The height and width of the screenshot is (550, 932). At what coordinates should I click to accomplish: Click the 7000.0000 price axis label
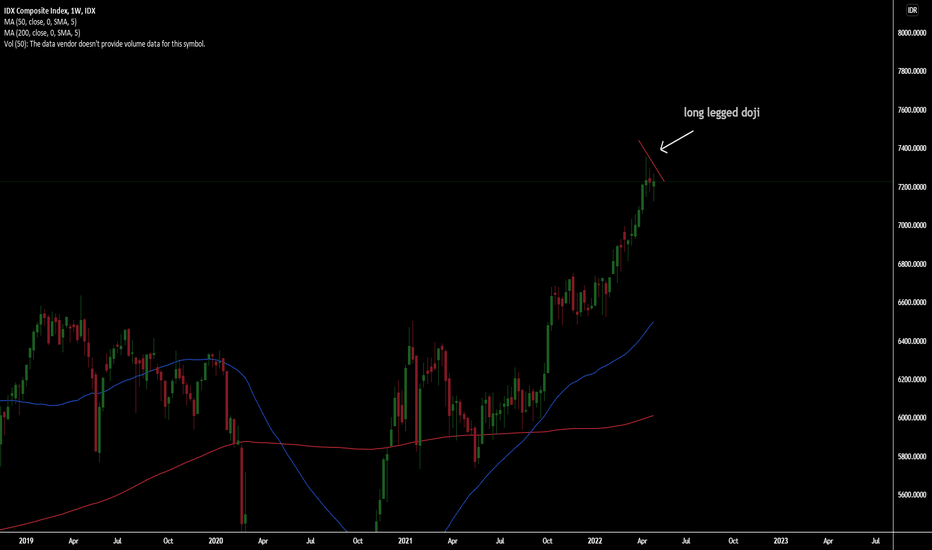[912, 225]
